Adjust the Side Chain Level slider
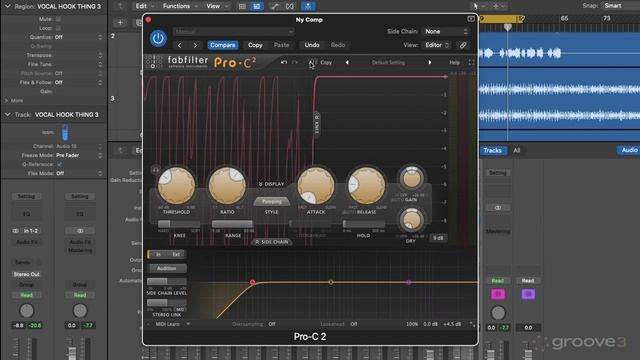The height and width of the screenshot is (360, 640). point(167,282)
